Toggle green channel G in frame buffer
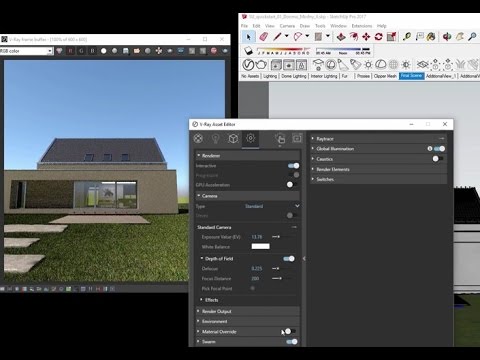 (81, 51)
